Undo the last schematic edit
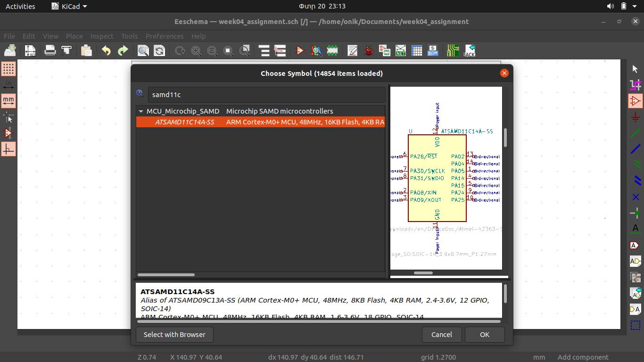Viewport: 644px width, 362px height. coord(106,50)
